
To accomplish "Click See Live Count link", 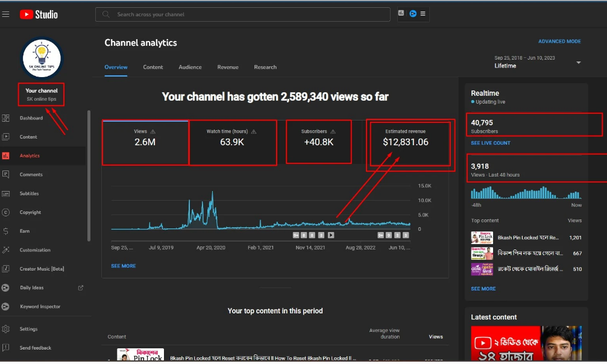I will [491, 143].
